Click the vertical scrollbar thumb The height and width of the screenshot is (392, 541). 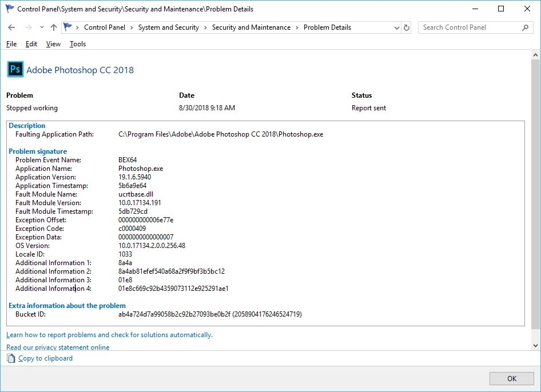tap(535, 194)
